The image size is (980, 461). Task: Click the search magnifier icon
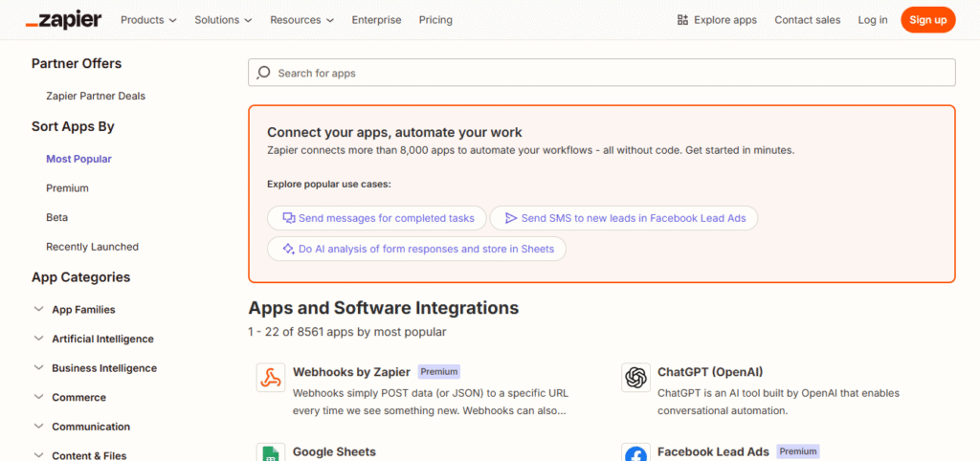tap(264, 73)
